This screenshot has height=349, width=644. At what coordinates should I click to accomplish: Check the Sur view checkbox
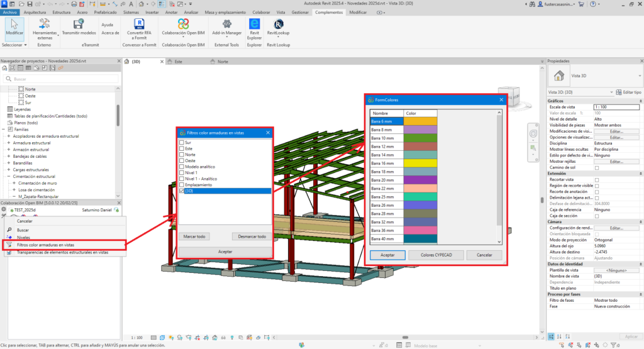[x=182, y=143]
